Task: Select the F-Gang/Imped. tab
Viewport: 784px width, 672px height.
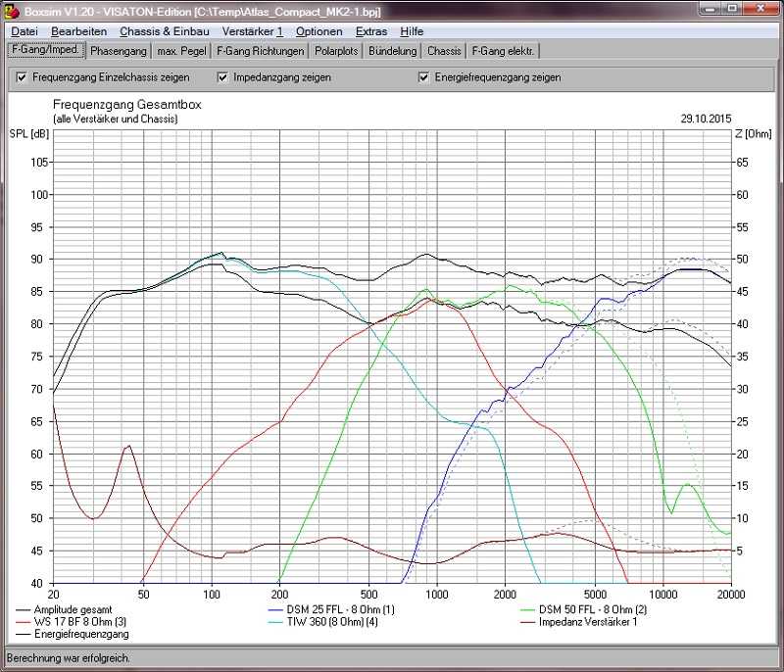Action: [46, 50]
